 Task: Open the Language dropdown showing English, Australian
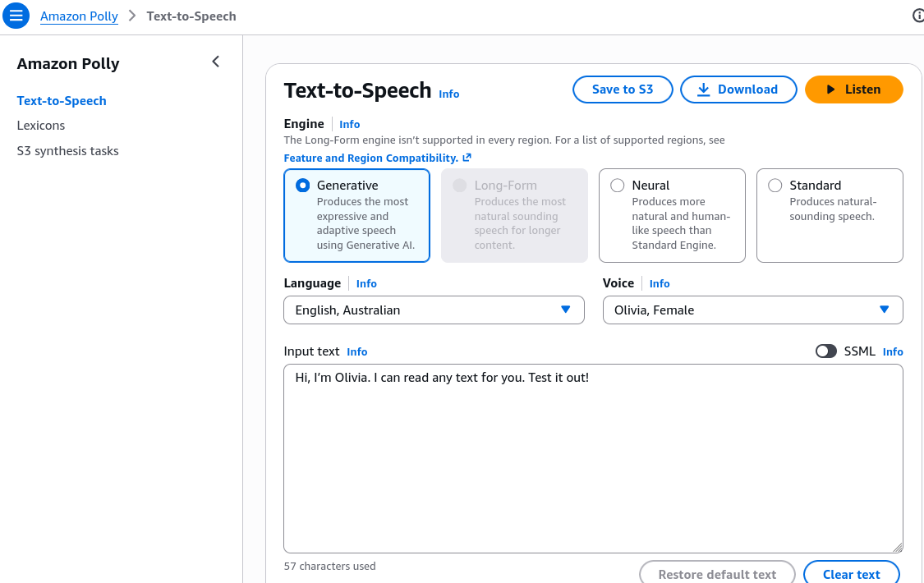[434, 310]
